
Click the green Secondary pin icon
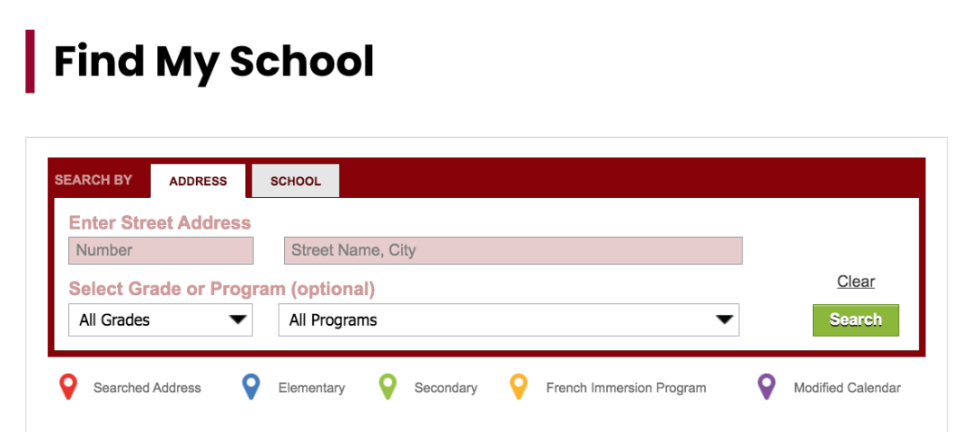(388, 387)
